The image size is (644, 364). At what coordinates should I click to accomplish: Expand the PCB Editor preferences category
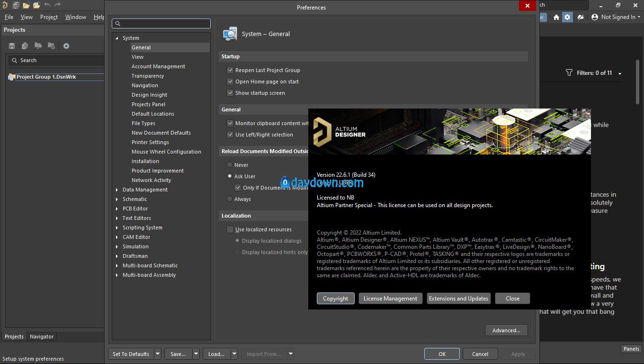[x=117, y=209]
